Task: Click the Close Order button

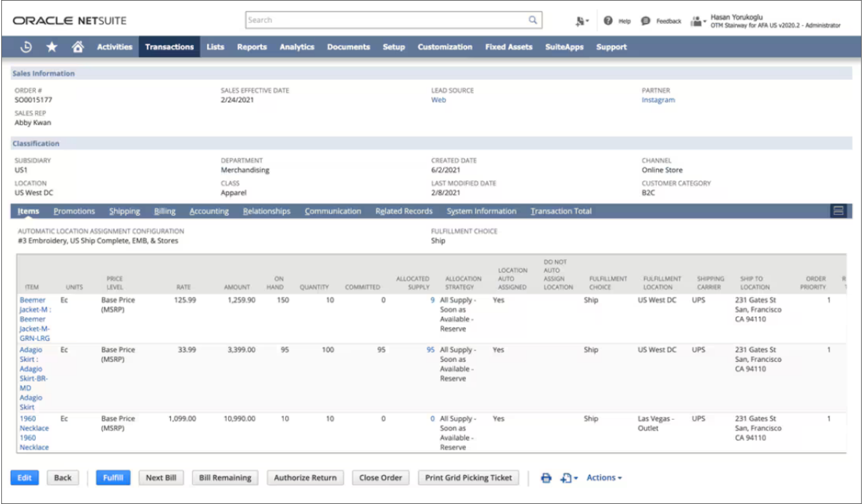Action: click(381, 478)
